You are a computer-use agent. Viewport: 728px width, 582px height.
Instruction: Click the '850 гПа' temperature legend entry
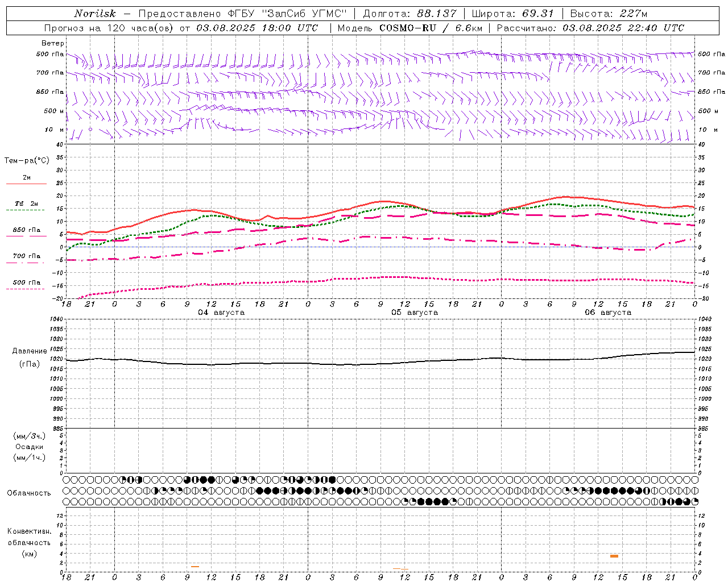click(x=27, y=230)
